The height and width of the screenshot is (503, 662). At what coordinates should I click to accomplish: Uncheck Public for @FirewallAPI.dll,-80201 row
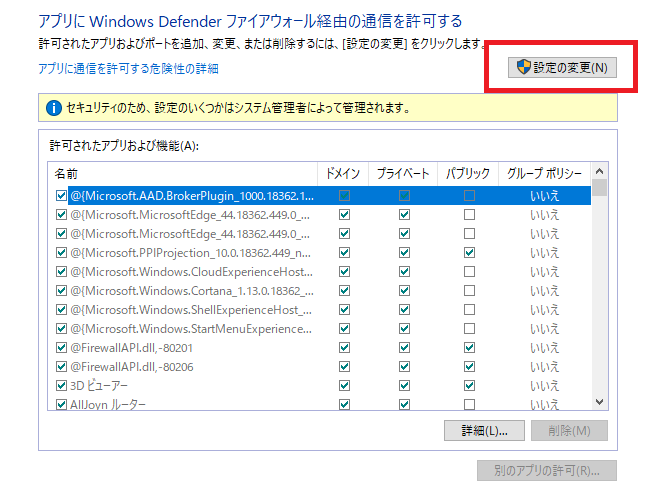click(469, 348)
